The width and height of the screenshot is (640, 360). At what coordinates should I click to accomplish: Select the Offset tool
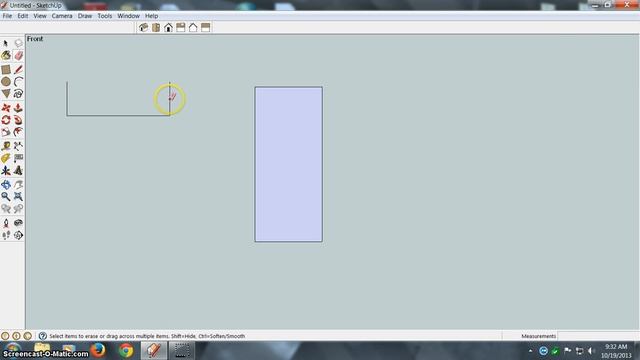point(18,132)
